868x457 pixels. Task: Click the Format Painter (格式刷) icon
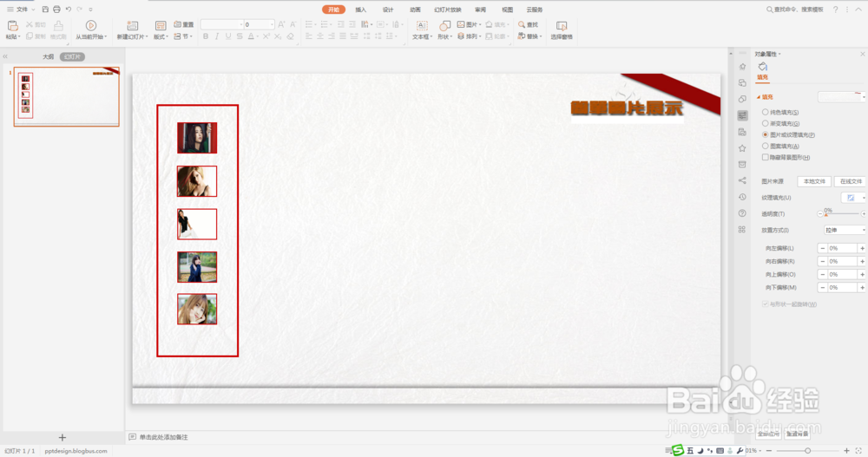click(58, 26)
